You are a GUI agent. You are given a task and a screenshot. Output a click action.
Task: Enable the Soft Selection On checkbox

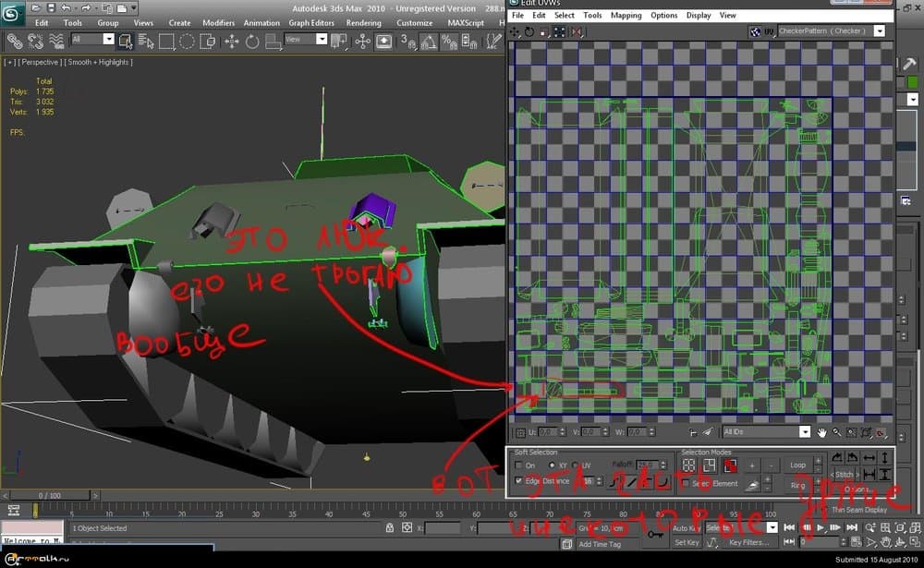(518, 465)
